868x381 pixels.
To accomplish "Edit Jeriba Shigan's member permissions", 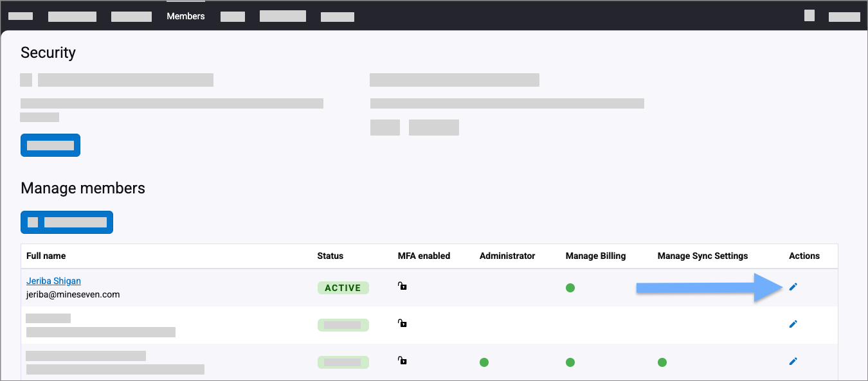I will point(793,287).
